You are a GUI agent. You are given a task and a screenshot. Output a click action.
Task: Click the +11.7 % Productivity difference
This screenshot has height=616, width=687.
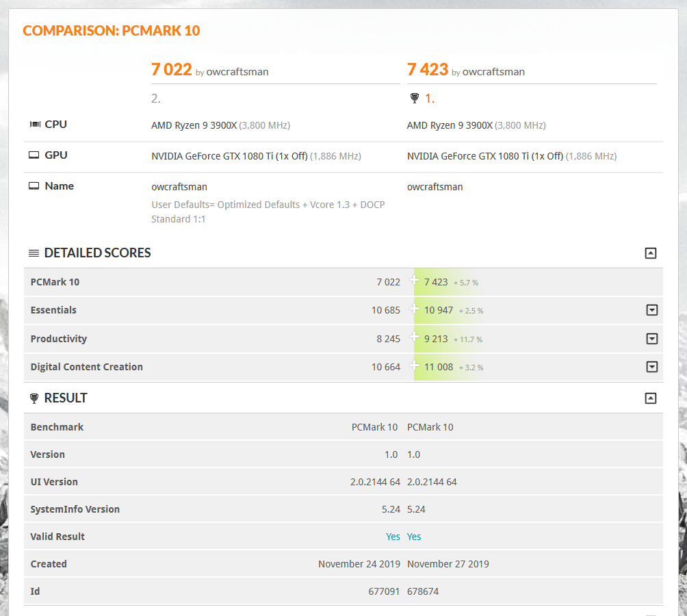pos(468,339)
